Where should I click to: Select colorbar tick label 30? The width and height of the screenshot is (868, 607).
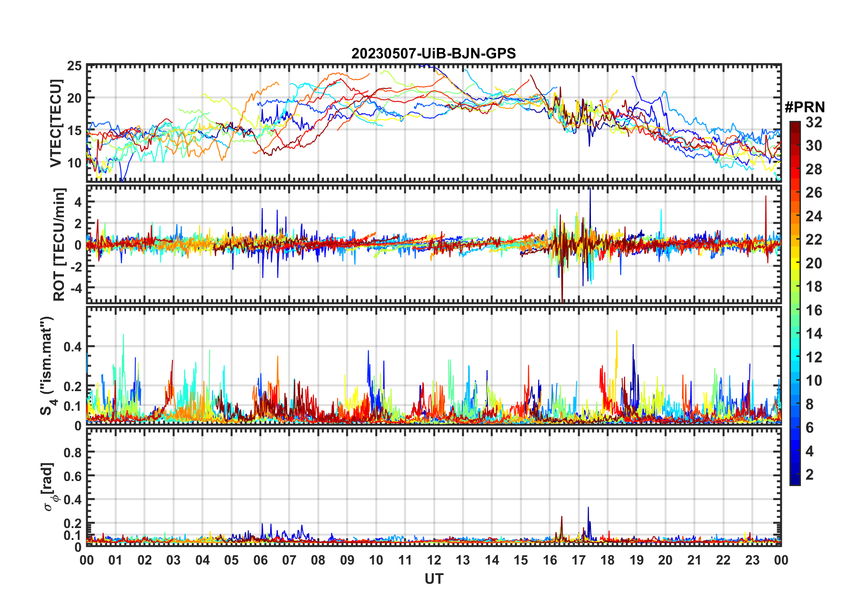click(x=814, y=146)
